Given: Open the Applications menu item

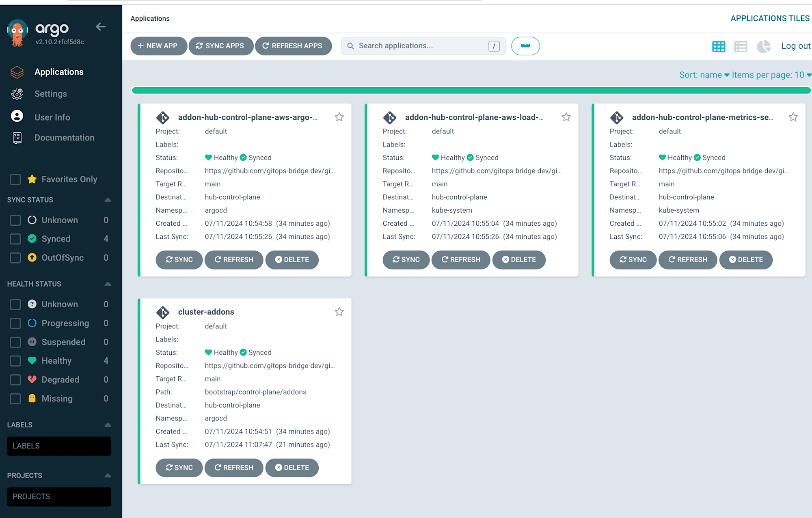Looking at the screenshot, I should pyautogui.click(x=59, y=71).
